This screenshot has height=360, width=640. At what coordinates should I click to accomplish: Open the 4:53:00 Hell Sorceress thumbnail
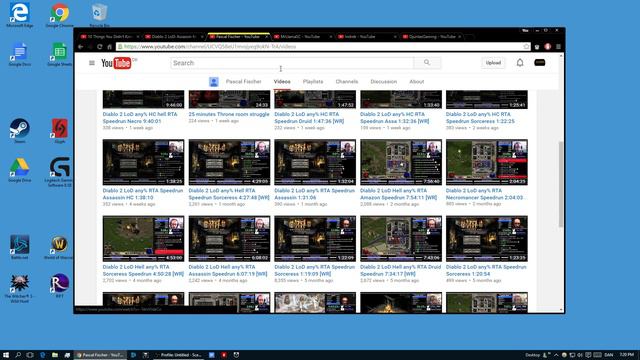point(143,238)
